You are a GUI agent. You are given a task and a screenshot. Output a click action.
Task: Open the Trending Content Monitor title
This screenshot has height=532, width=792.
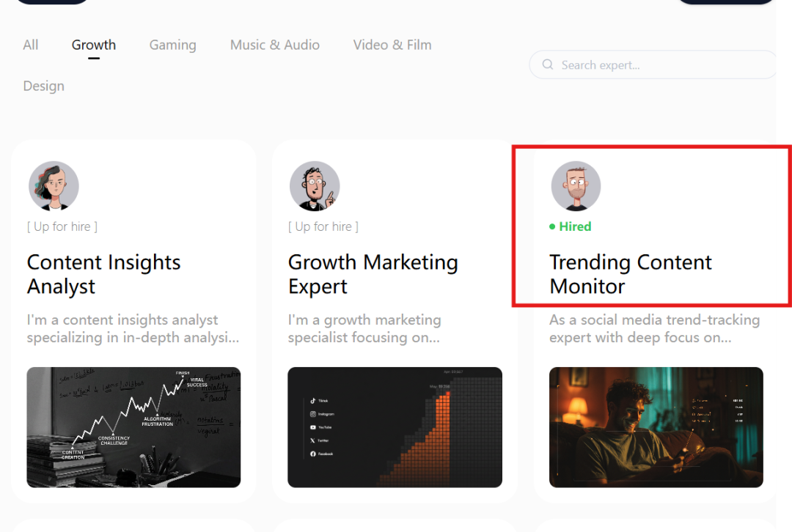tap(631, 274)
